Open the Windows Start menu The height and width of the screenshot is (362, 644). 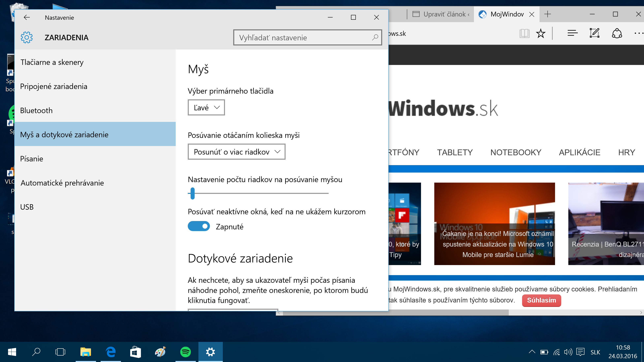tap(12, 352)
